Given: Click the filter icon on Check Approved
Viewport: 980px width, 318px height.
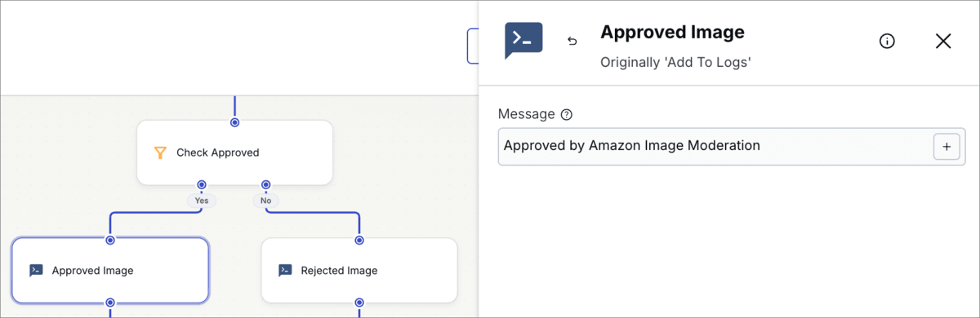Looking at the screenshot, I should pos(160,152).
